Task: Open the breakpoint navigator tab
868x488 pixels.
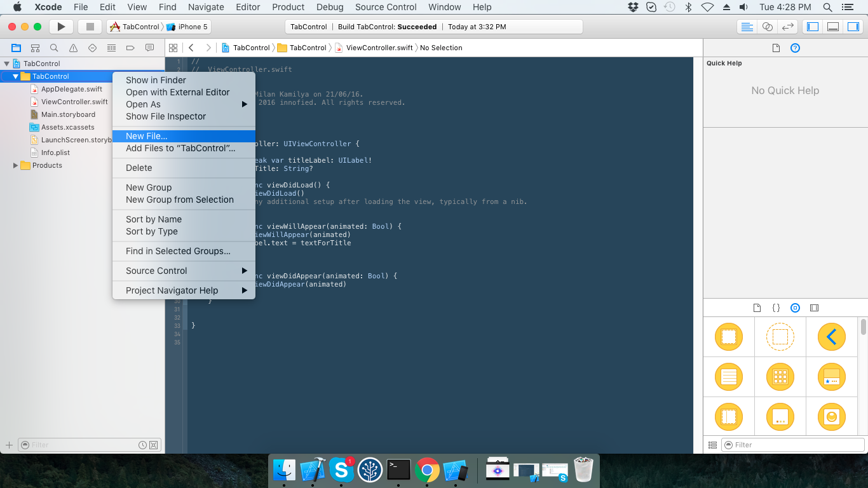Action: pos(130,48)
